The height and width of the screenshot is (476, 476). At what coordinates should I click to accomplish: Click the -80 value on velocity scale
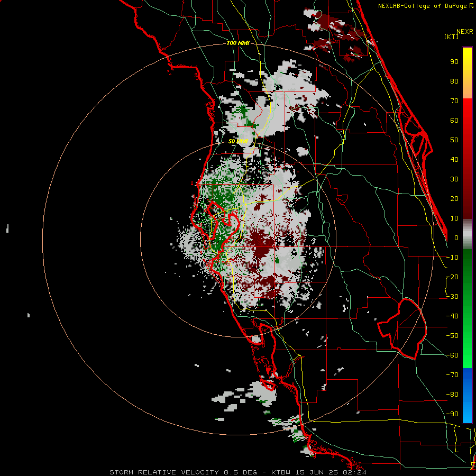[x=452, y=395]
